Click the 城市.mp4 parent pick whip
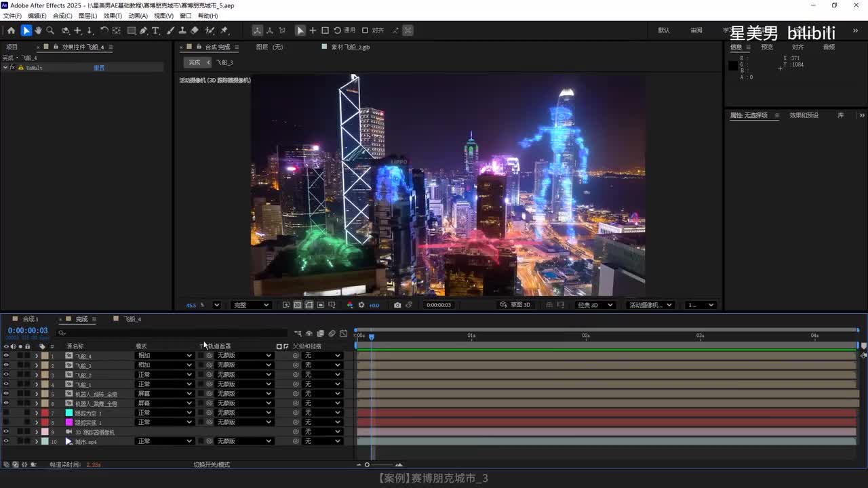868x488 pixels. [296, 441]
